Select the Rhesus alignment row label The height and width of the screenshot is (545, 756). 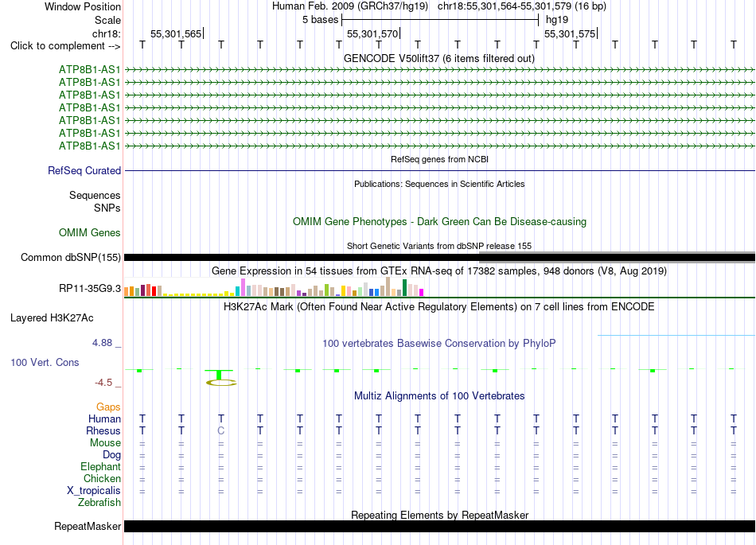103,430
